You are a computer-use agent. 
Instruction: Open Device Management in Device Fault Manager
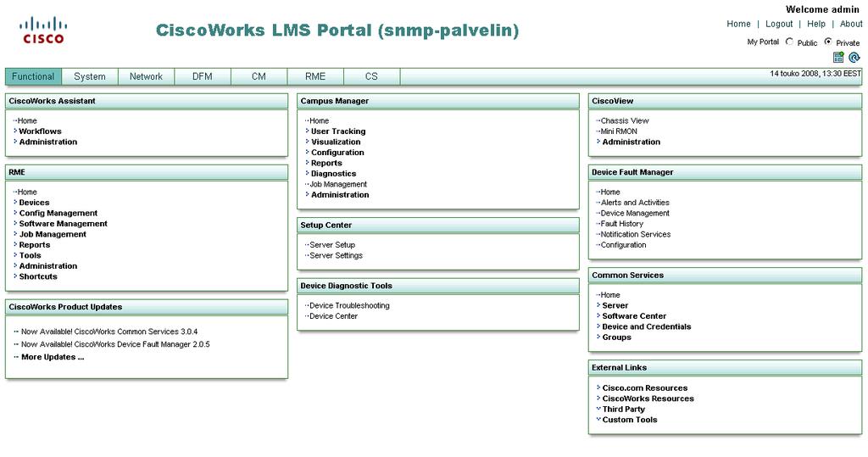pyautogui.click(x=635, y=214)
